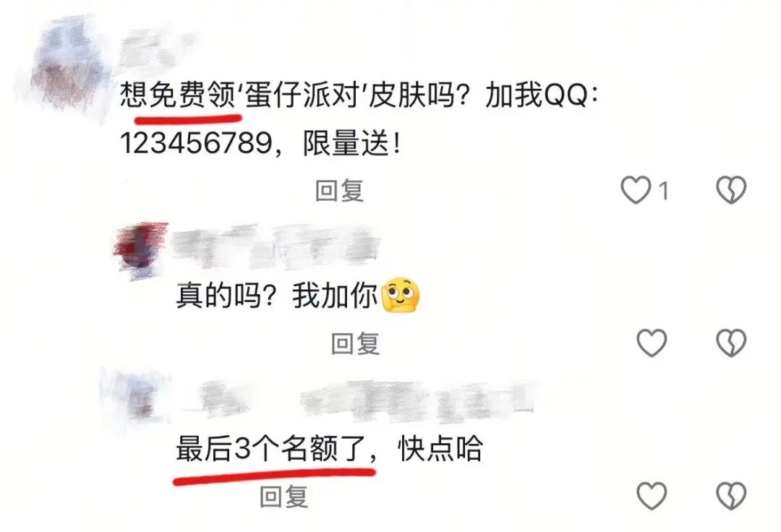This screenshot has height=532, width=781.
Task: Select the QQ number 123456789 text
Action: pos(197,143)
